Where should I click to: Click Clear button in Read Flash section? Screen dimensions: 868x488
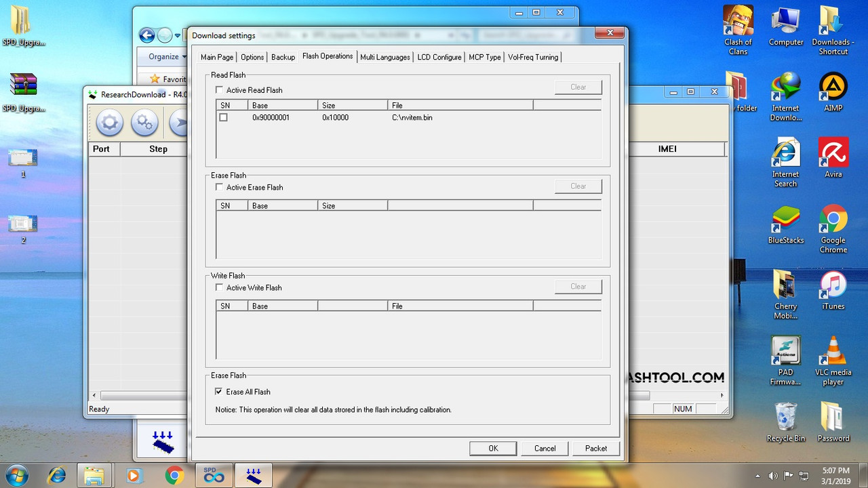point(578,87)
